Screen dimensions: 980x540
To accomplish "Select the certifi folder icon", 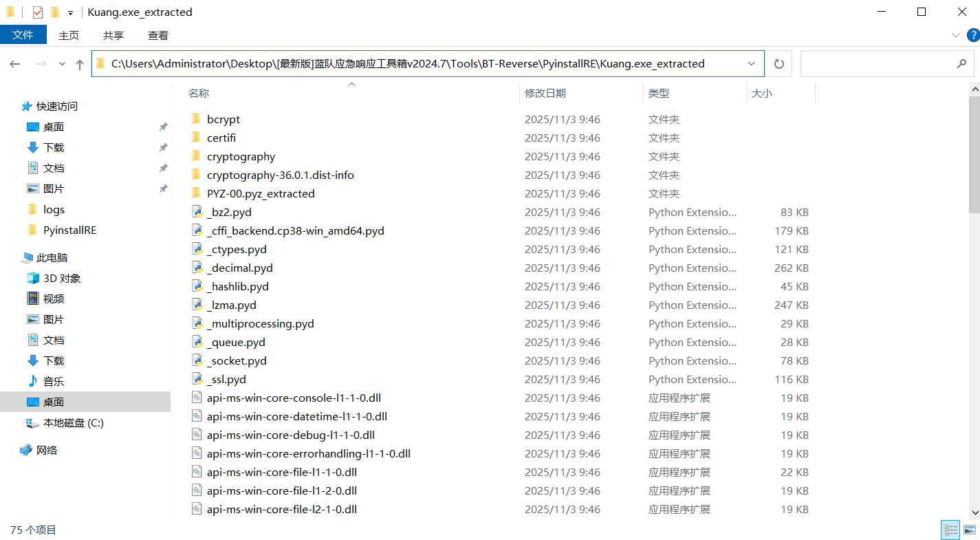I will click(x=196, y=138).
